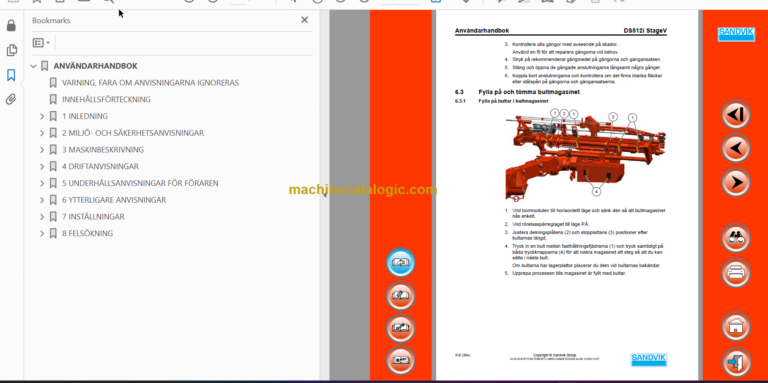Screen dimensions: 768x383
Task: Click the SANDVIK logo in the page footer
Action: tap(648, 359)
